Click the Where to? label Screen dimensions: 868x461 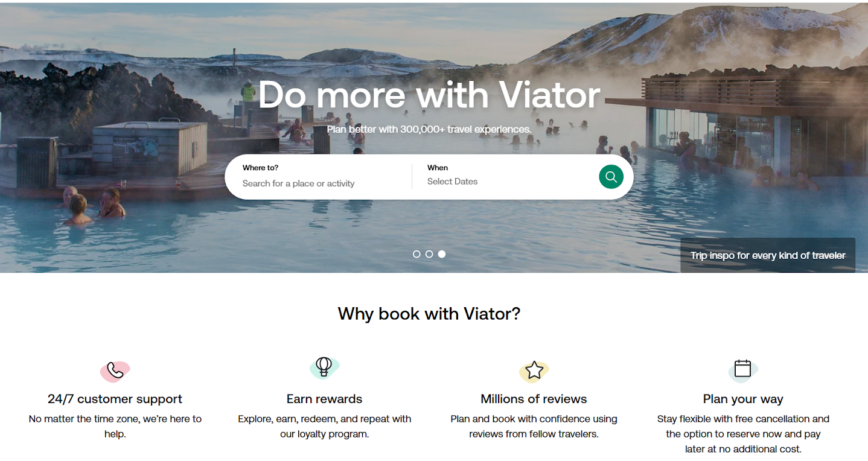point(260,168)
